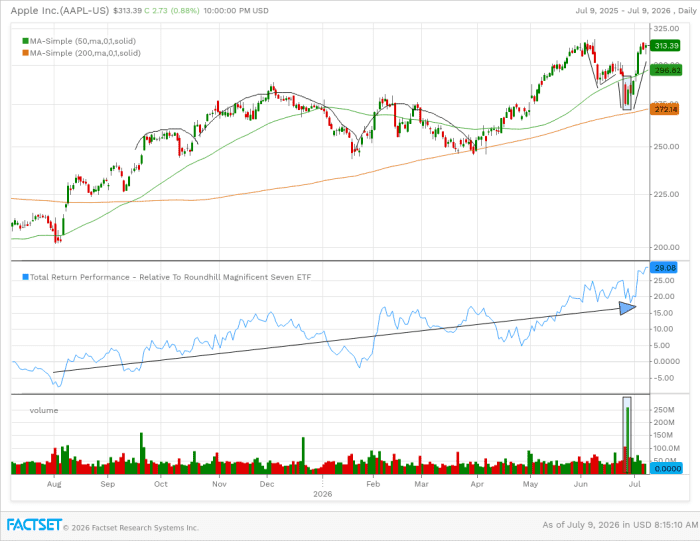700x541 pixels.
Task: Click the blue Total Return legend swatch
Action: (x=25, y=277)
